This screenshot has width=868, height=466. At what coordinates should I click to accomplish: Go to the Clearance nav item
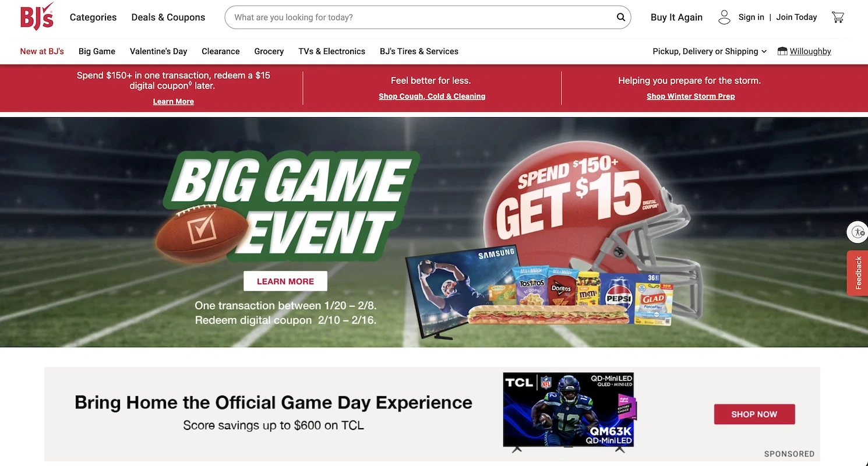coord(221,51)
